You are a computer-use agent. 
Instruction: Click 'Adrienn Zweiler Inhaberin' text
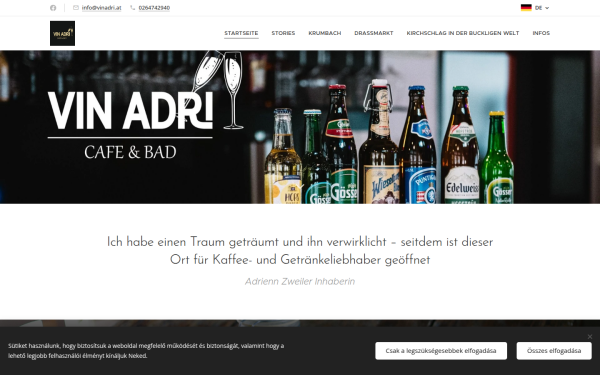click(300, 281)
